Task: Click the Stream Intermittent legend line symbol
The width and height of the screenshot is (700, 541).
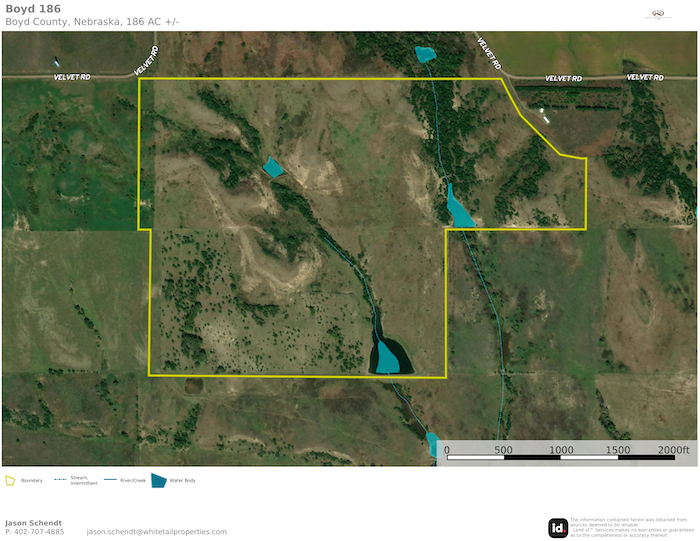Action: tap(60, 480)
